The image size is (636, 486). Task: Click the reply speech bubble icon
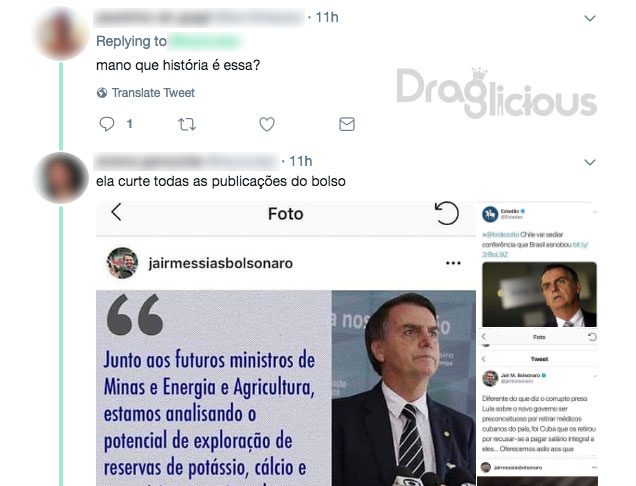107,124
